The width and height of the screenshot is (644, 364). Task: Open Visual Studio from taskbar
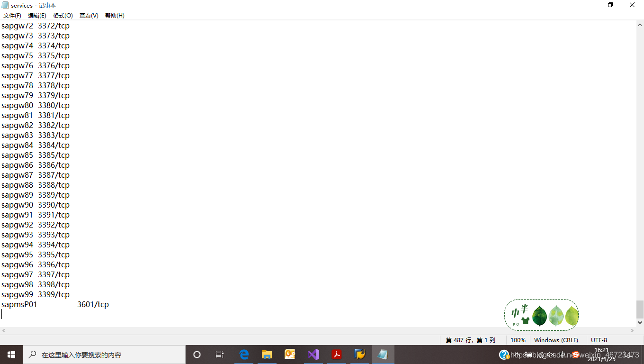313,355
